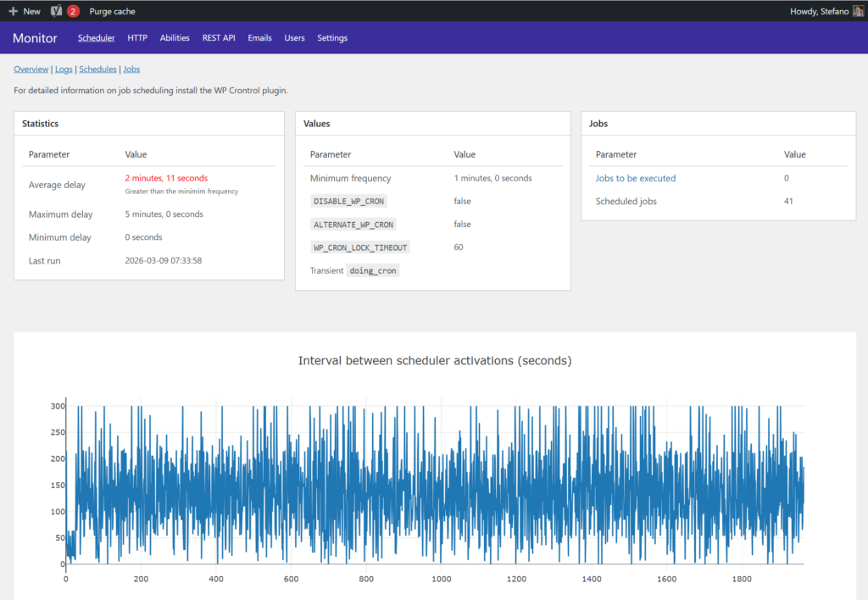The width and height of the screenshot is (868, 600).
Task: Open the Yoast SEO icon in admin bar
Action: (55, 11)
